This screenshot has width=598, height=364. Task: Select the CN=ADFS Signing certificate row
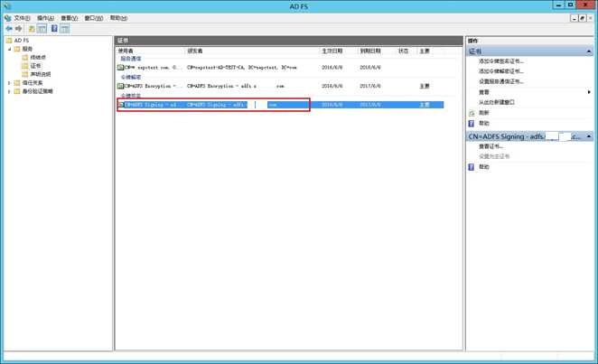(280, 105)
